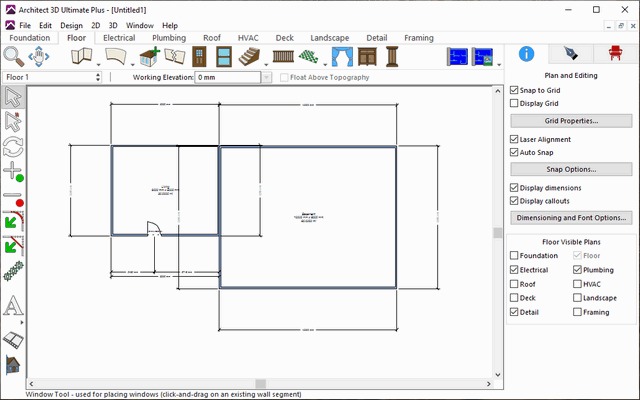Image resolution: width=640 pixels, height=400 pixels.
Task: Select the Text tool on left toolbar
Action: tap(14, 305)
